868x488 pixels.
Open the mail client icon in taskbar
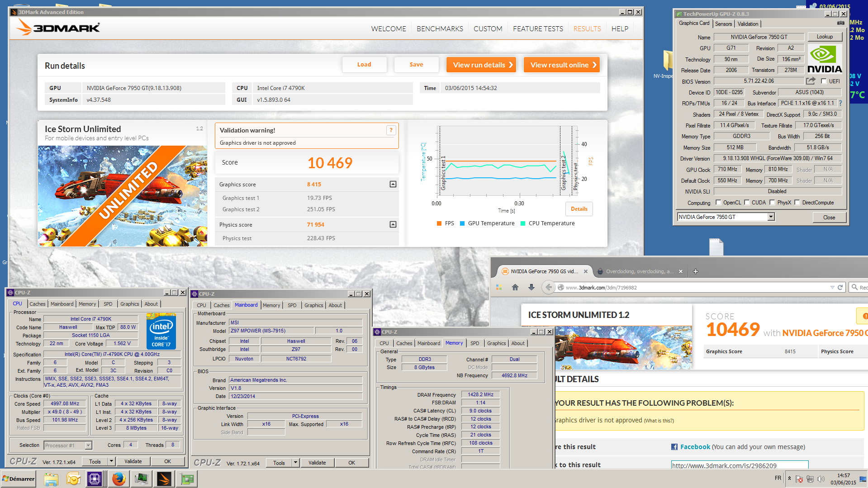click(x=73, y=479)
